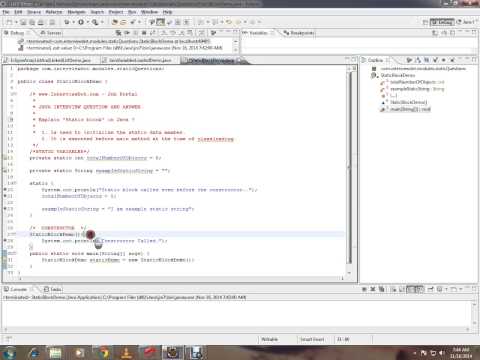Collapse the static block fold at line 19

pyautogui.click(x=14, y=183)
